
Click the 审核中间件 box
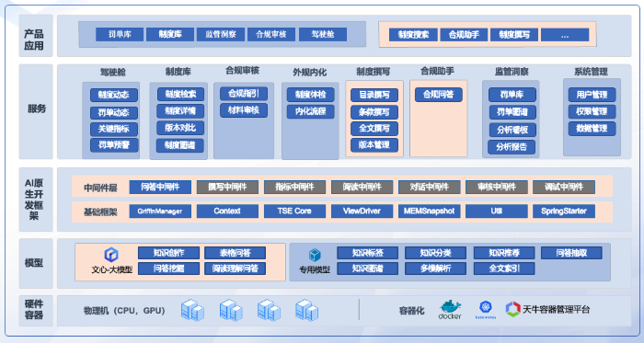coord(497,187)
